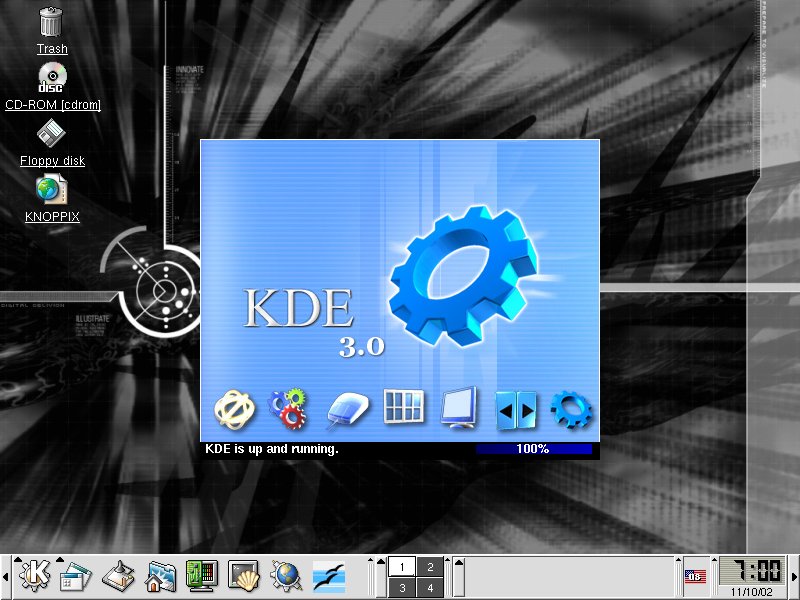
Task: Click the 7:00 digital clock
Action: [752, 571]
